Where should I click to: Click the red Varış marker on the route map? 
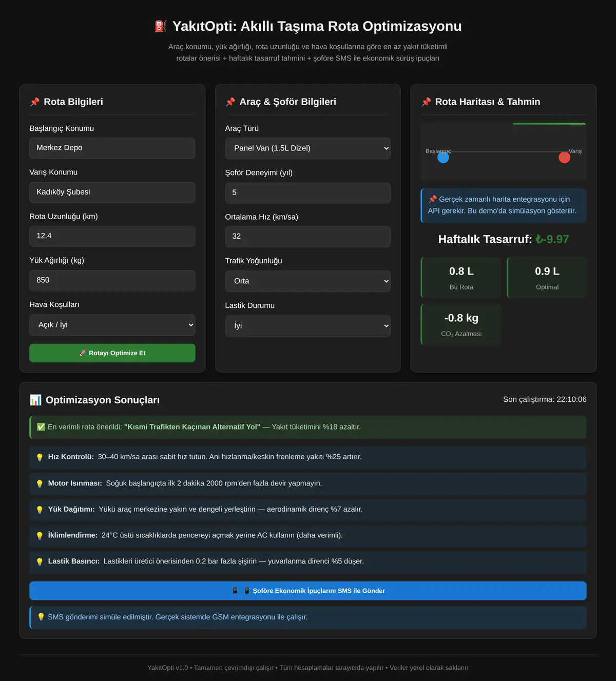point(564,158)
